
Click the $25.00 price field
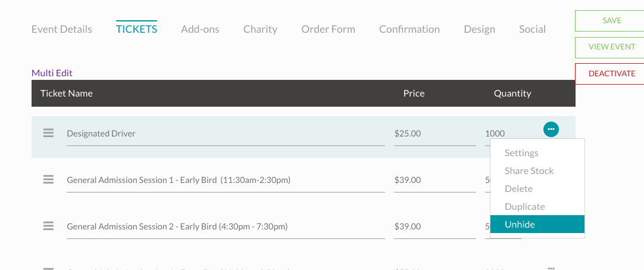[434, 134]
